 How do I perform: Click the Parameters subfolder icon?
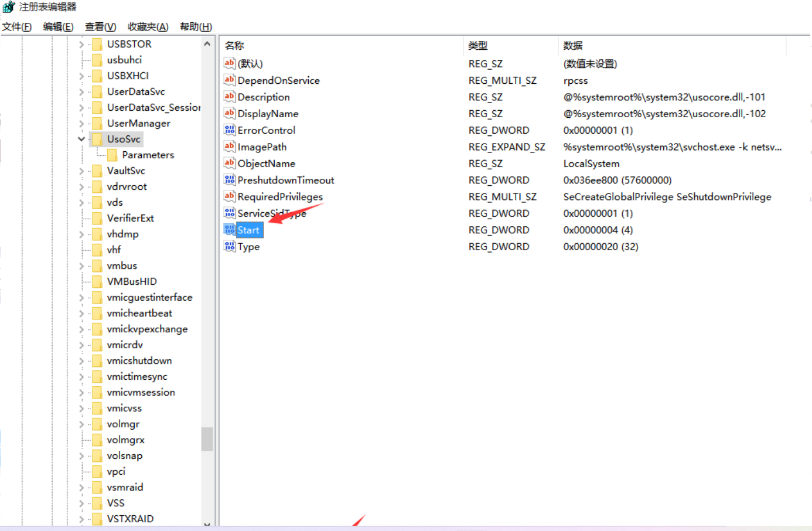point(112,155)
